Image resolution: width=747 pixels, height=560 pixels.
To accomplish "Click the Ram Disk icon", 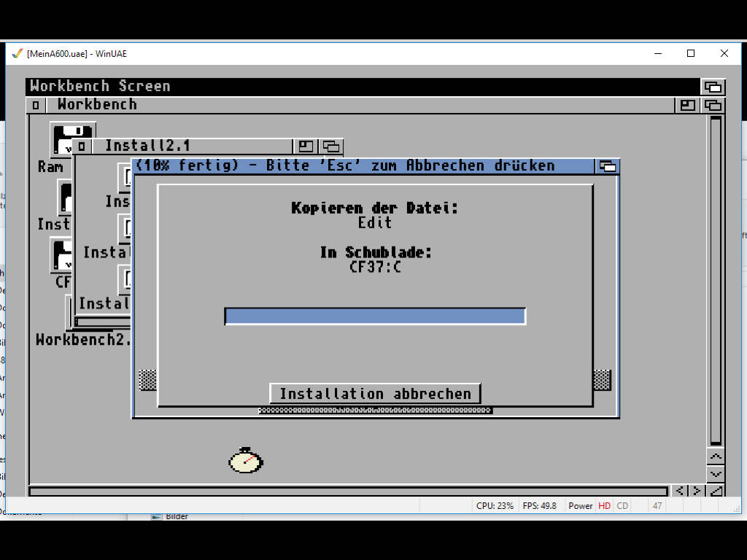I will [x=71, y=139].
